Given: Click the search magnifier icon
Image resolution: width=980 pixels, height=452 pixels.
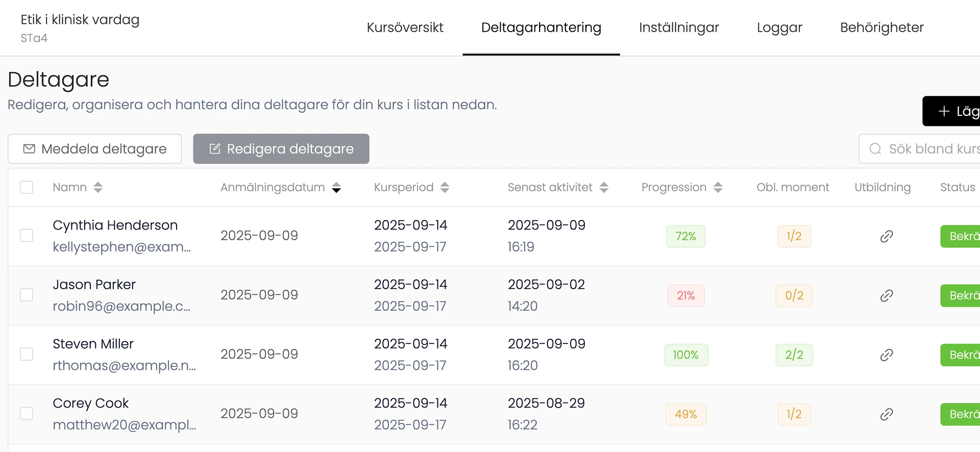Looking at the screenshot, I should [x=875, y=149].
